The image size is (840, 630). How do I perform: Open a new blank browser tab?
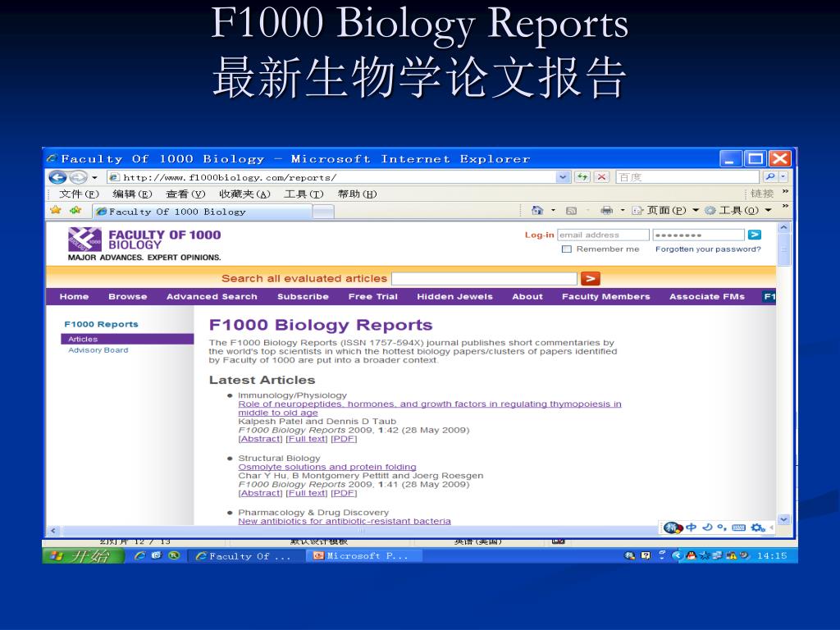323,212
